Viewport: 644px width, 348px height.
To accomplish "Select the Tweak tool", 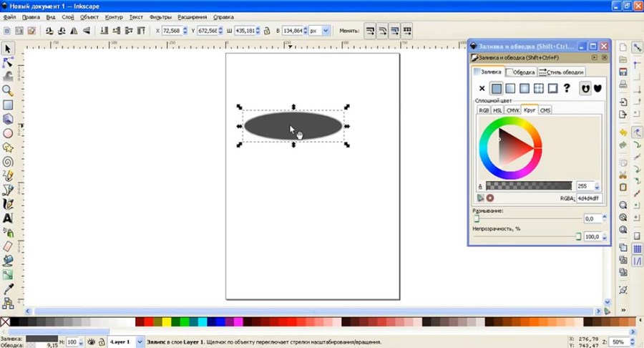I will pos(7,77).
